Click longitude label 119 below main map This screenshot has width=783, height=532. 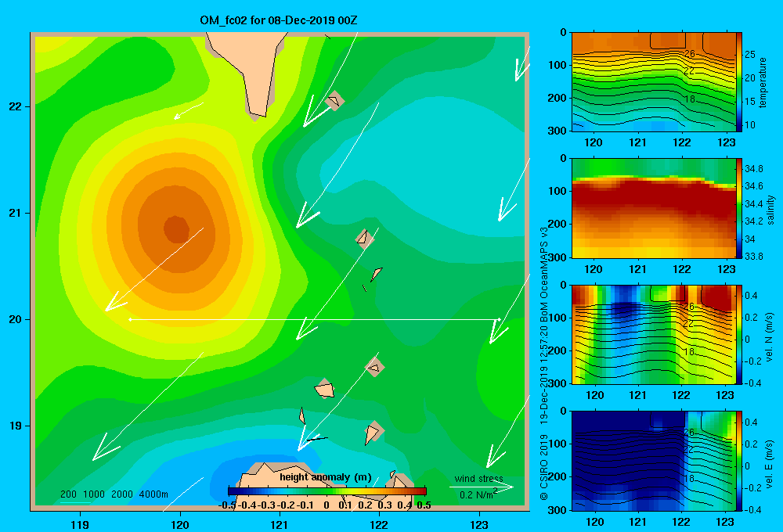[81, 525]
